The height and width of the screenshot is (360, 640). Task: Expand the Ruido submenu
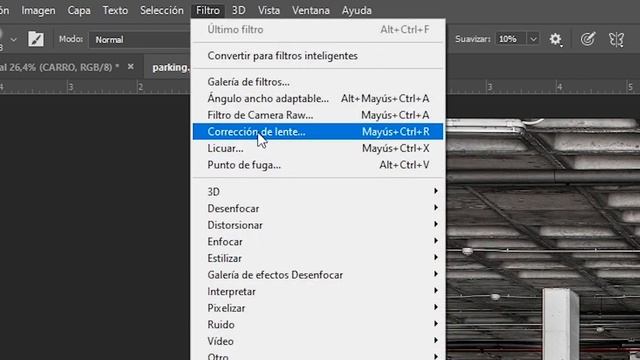click(x=318, y=325)
